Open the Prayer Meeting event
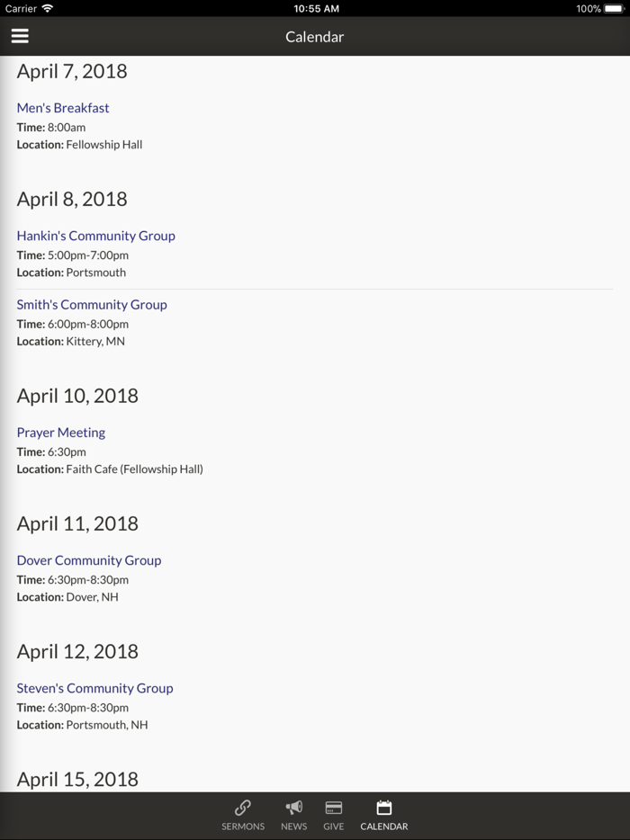This screenshot has width=630, height=840. click(x=61, y=433)
